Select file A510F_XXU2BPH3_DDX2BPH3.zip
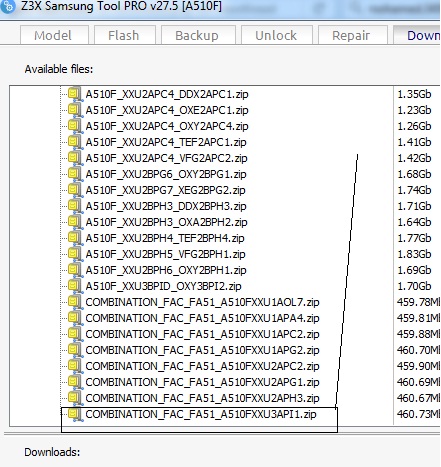 (x=166, y=206)
